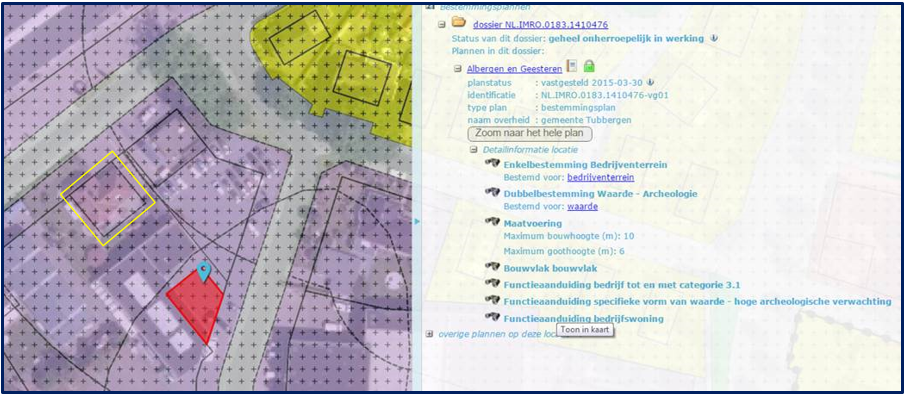Click binoculars icon beside Functieaanduiding bedrijfswoning
This screenshot has width=907, height=396.
tap(492, 317)
